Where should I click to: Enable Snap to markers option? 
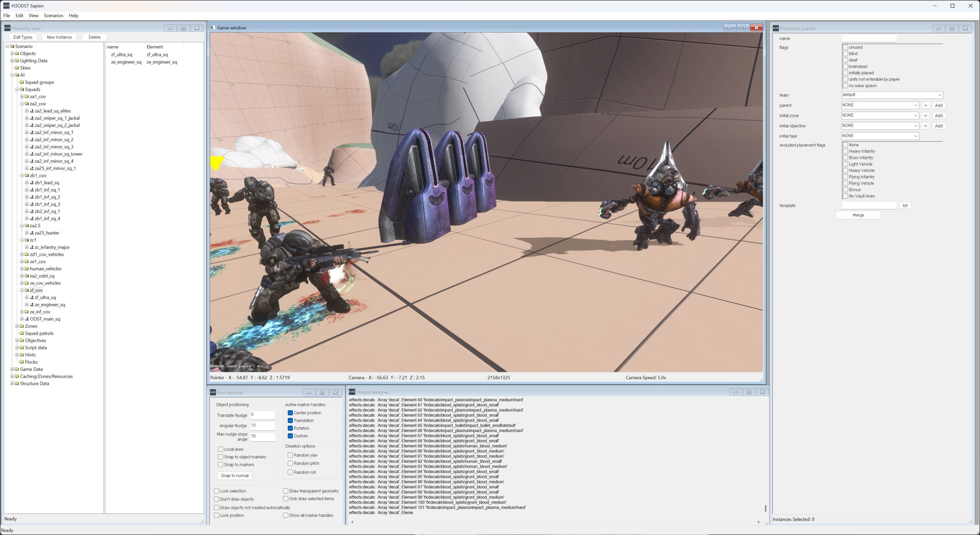[220, 465]
